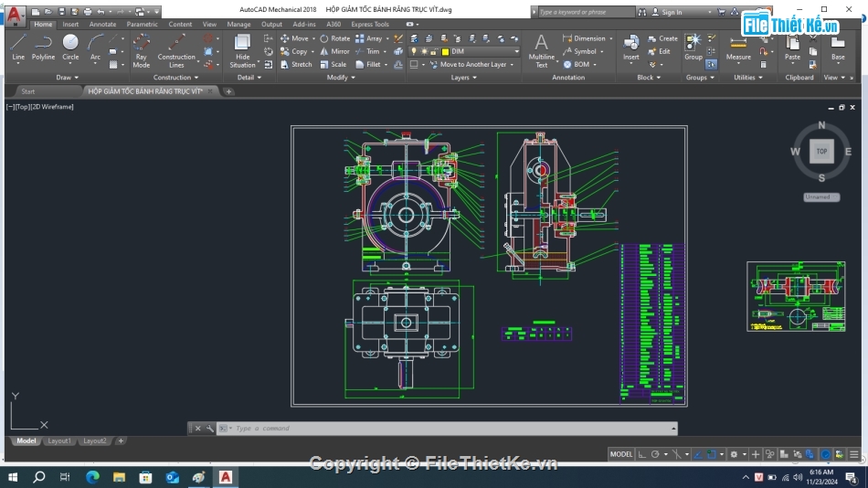Add a new drawing tab with plus
868x488 pixels.
click(228, 91)
